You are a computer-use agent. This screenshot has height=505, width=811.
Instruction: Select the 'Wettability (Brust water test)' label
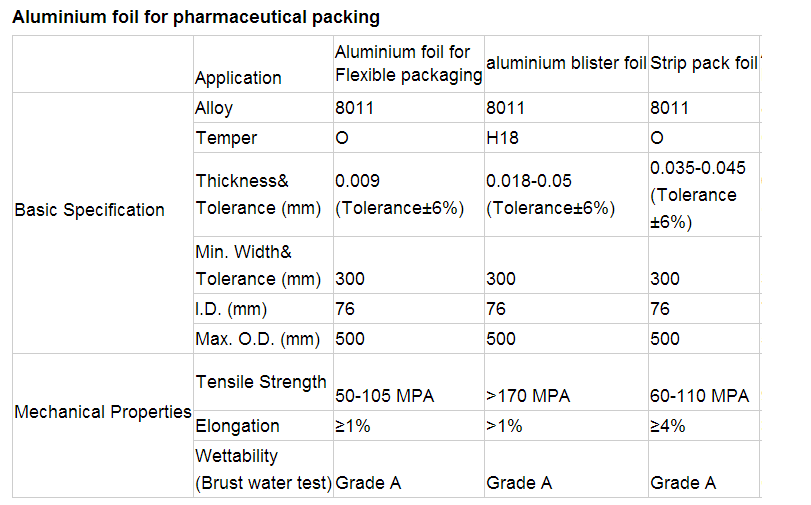263,469
